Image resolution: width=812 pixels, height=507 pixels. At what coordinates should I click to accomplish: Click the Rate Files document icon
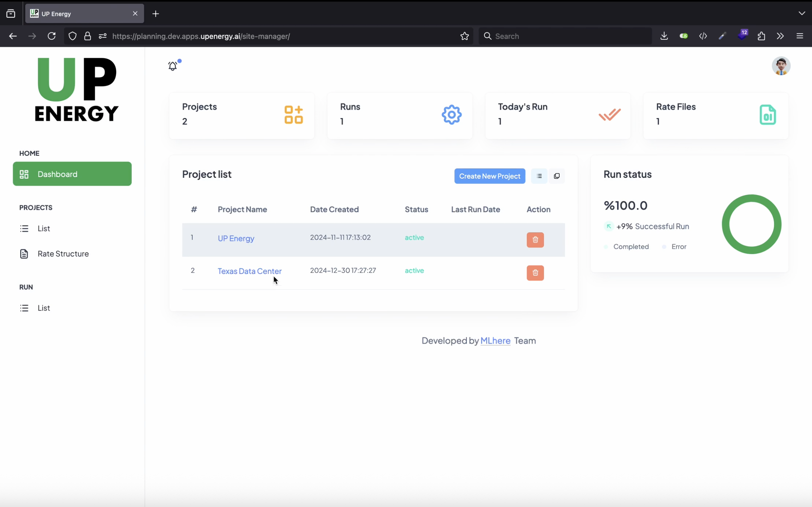point(767,115)
